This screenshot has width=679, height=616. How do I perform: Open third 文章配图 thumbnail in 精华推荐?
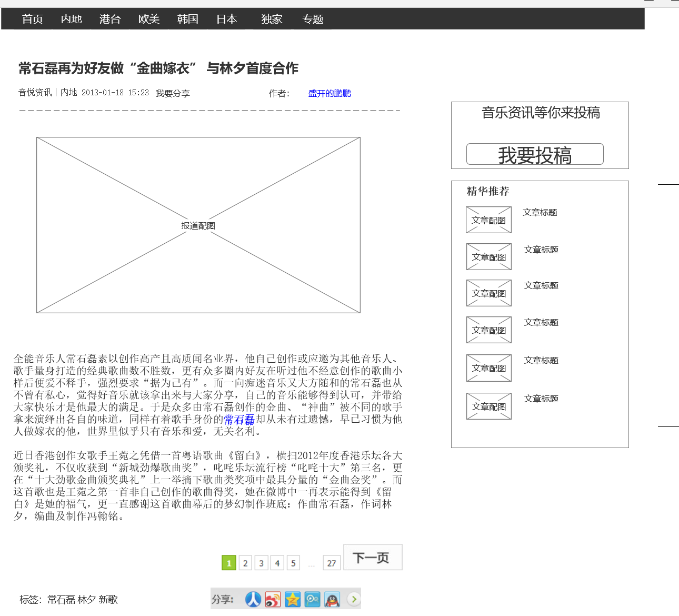489,293
